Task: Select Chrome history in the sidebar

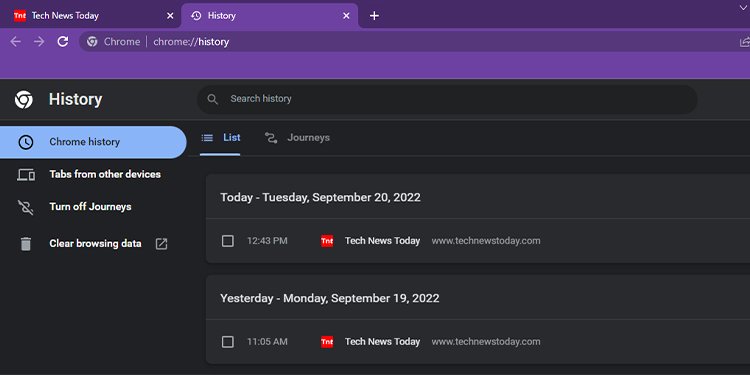Action: 93,142
